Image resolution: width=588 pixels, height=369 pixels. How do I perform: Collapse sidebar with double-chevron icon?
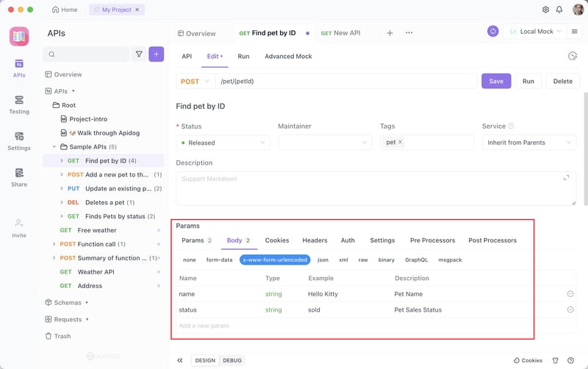[x=180, y=360]
